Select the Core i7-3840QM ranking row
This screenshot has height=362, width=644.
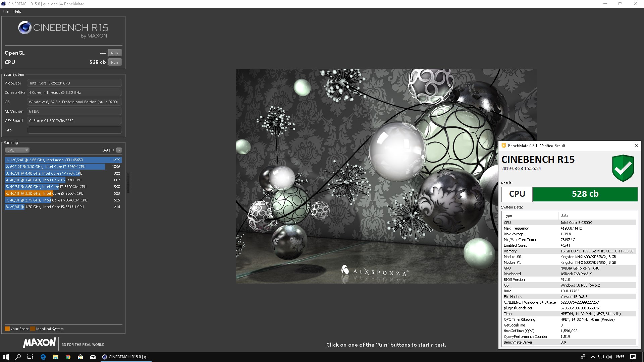(x=63, y=200)
